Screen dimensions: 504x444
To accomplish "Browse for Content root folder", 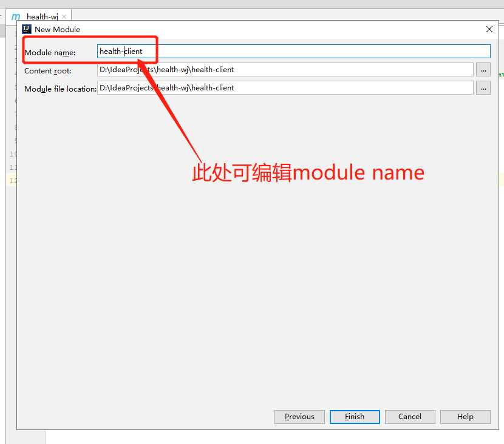I will click(483, 70).
